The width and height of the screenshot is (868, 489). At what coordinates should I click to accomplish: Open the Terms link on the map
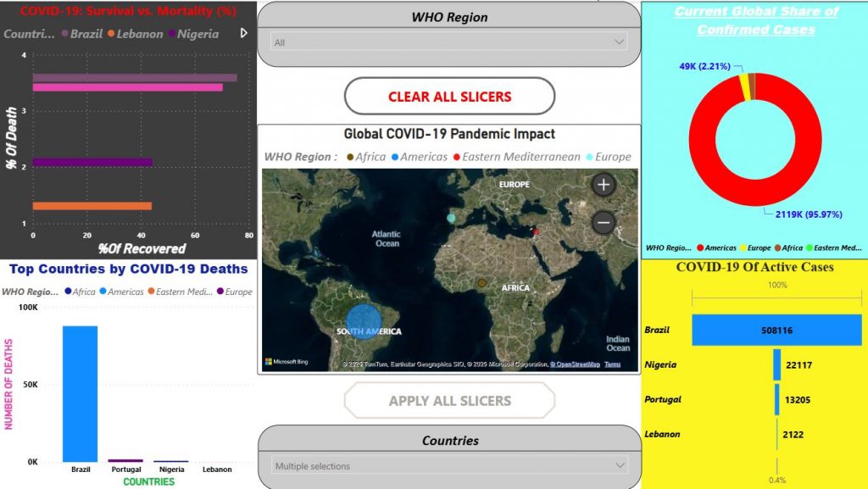[612, 364]
